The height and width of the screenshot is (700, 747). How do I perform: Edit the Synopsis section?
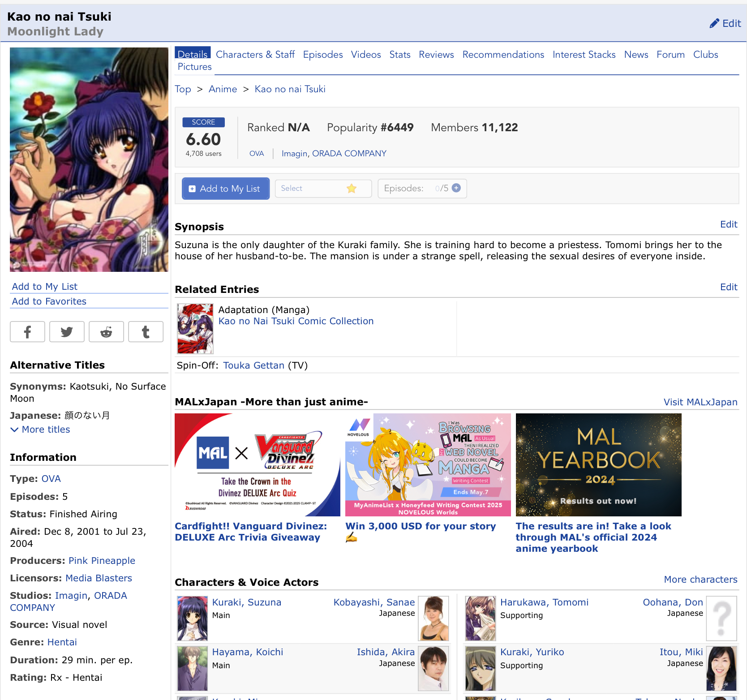point(729,224)
